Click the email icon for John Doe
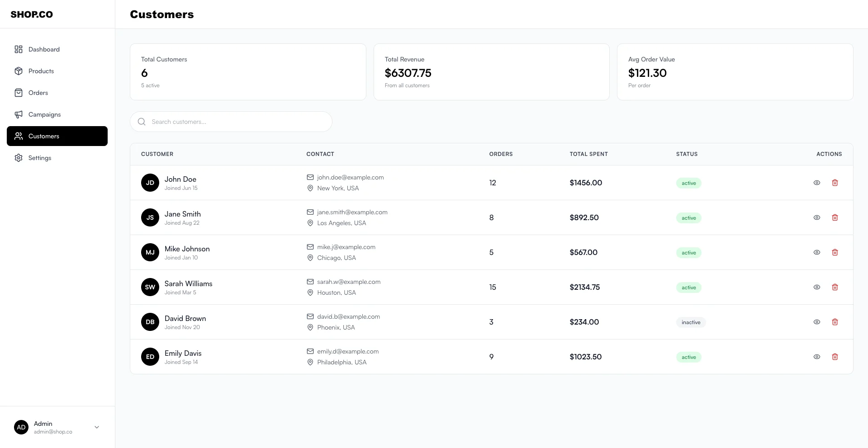This screenshot has width=868, height=448. (310, 177)
